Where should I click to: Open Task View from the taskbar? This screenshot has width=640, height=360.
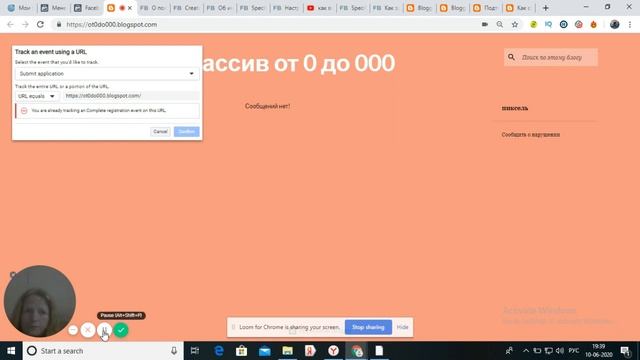tap(195, 351)
